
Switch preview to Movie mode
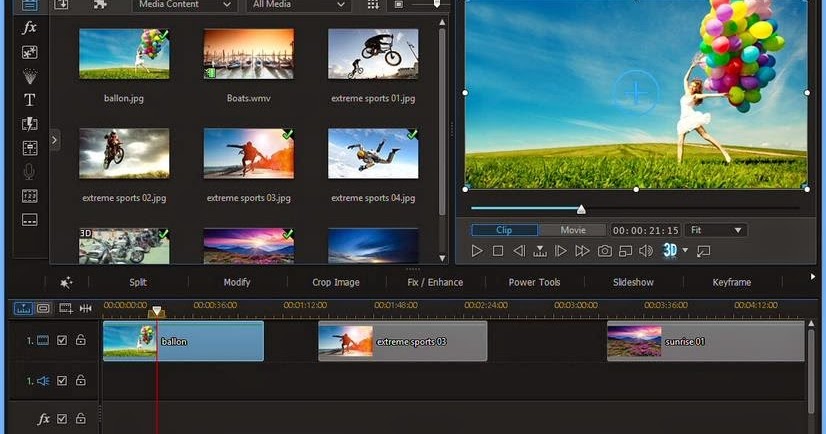(571, 230)
